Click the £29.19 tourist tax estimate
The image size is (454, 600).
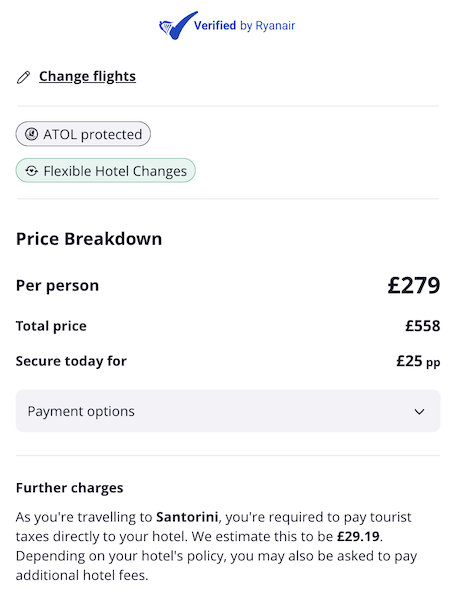coord(358,536)
